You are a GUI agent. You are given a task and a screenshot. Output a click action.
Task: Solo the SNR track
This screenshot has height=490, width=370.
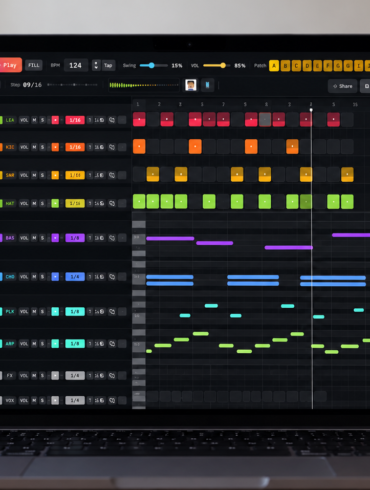click(x=42, y=175)
